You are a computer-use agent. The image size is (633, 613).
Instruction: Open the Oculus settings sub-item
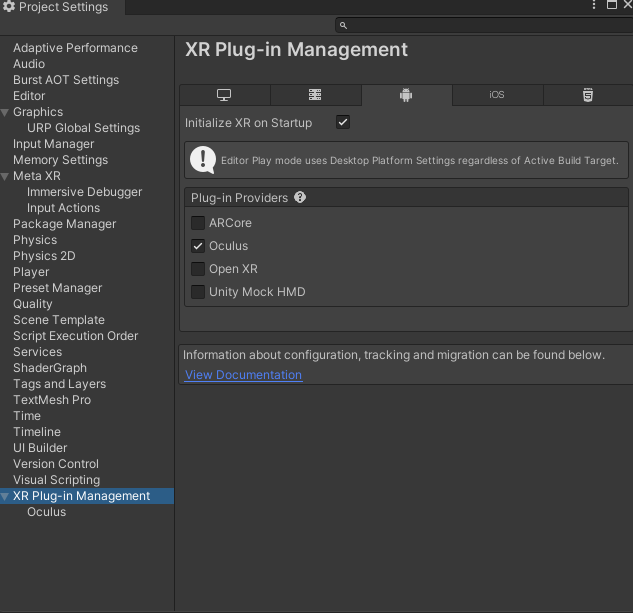tap(46, 512)
